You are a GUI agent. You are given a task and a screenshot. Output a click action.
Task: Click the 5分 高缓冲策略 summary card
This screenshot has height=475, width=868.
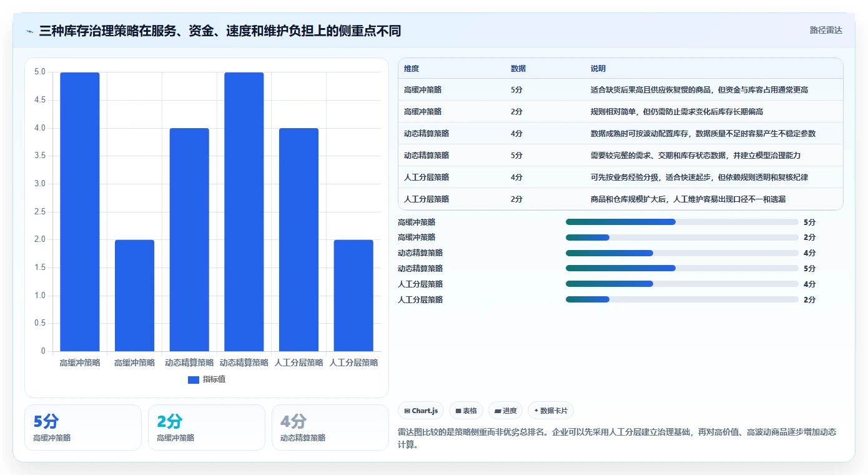pyautogui.click(x=83, y=427)
